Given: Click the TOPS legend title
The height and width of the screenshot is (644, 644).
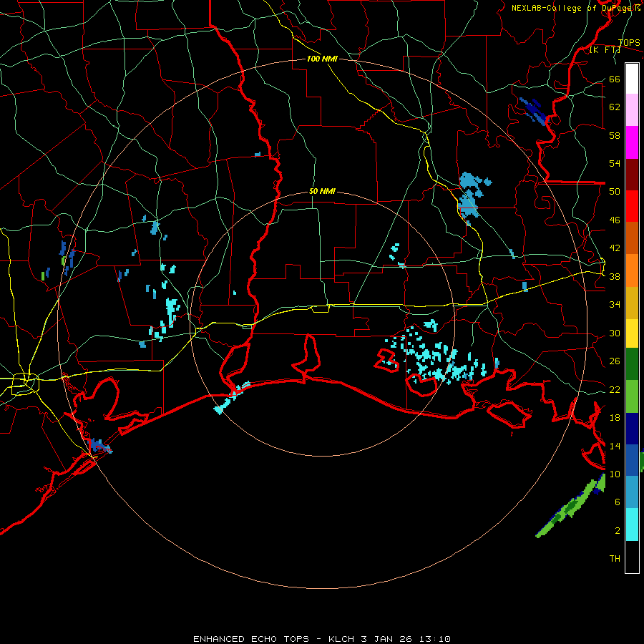Looking at the screenshot, I should 629,43.
